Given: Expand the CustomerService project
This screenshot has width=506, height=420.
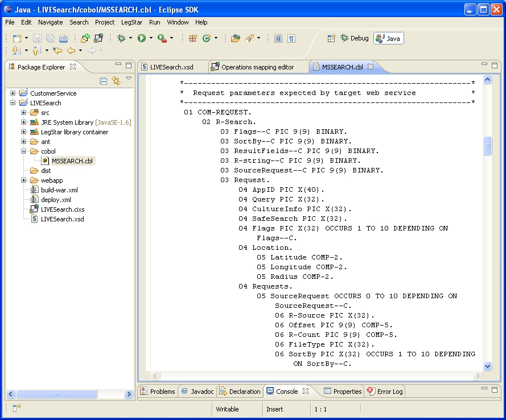Looking at the screenshot, I should [13, 93].
